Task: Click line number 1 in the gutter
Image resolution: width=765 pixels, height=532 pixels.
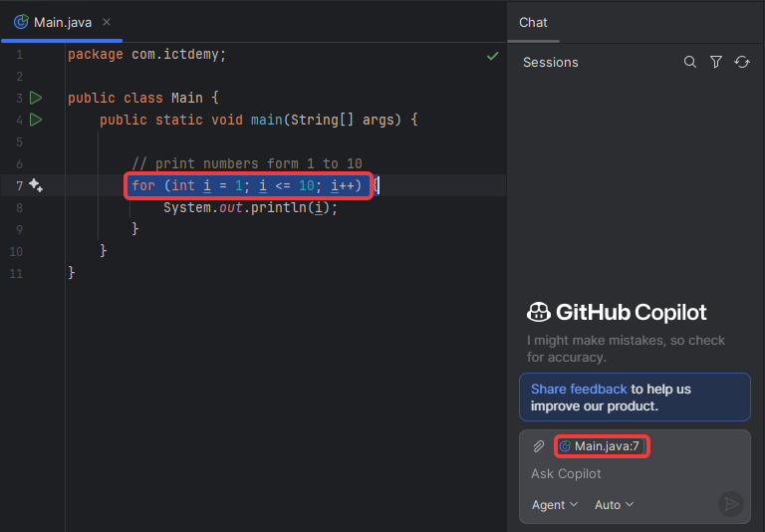Action: point(19,55)
